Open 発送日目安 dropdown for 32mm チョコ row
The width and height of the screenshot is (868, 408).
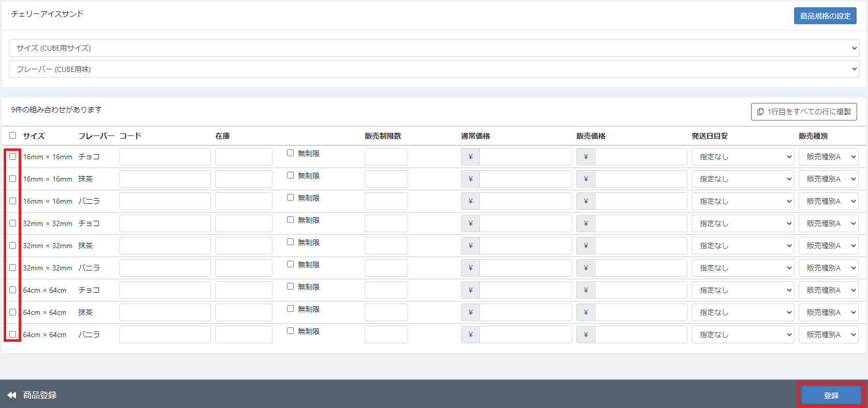(x=743, y=223)
